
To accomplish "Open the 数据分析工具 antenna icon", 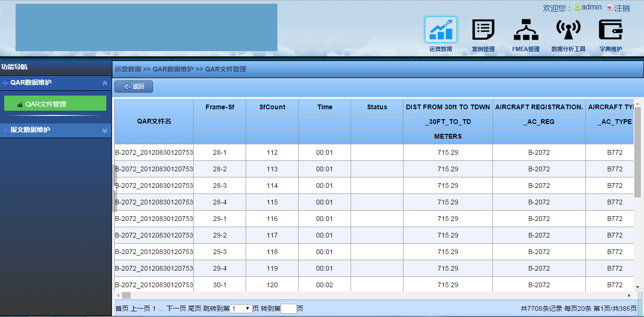I will click(x=568, y=30).
